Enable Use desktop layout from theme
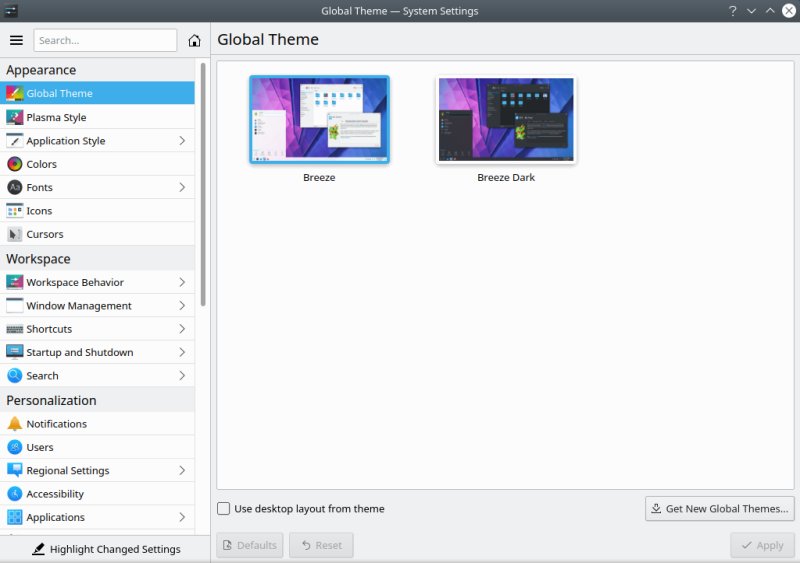 (223, 508)
